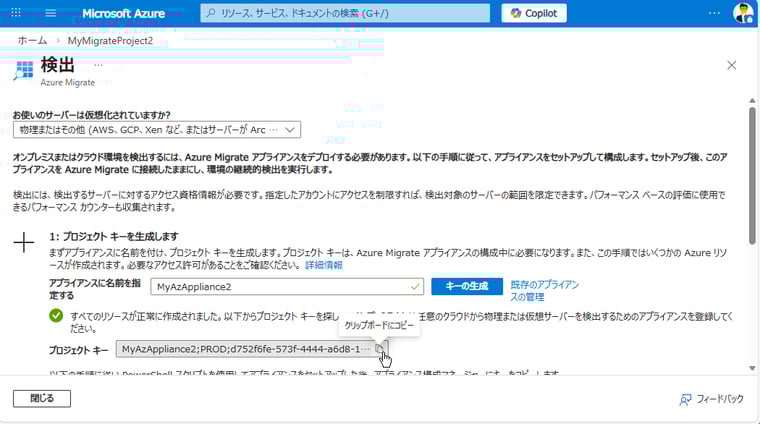The image size is (760, 424).
Task: Open フィードバック link
Action: 711,399
